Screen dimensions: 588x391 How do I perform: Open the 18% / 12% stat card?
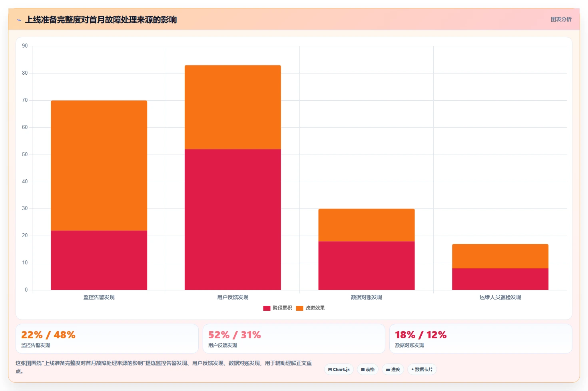tap(481, 339)
